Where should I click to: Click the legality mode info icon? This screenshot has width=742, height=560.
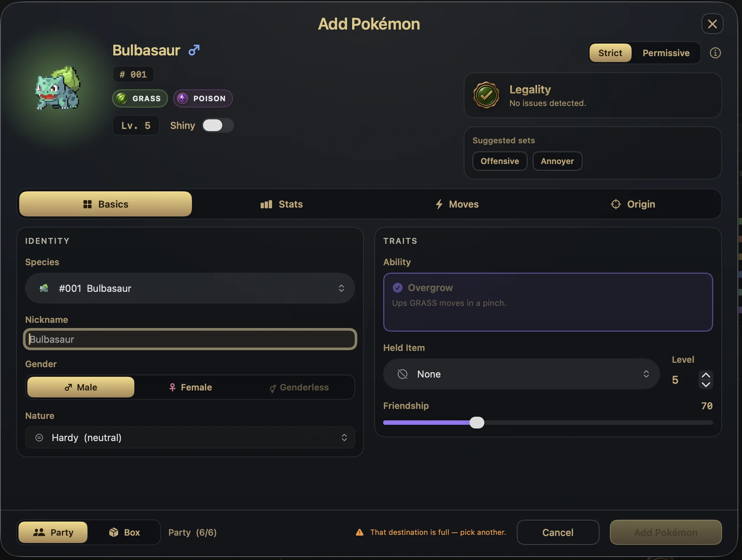pyautogui.click(x=715, y=53)
